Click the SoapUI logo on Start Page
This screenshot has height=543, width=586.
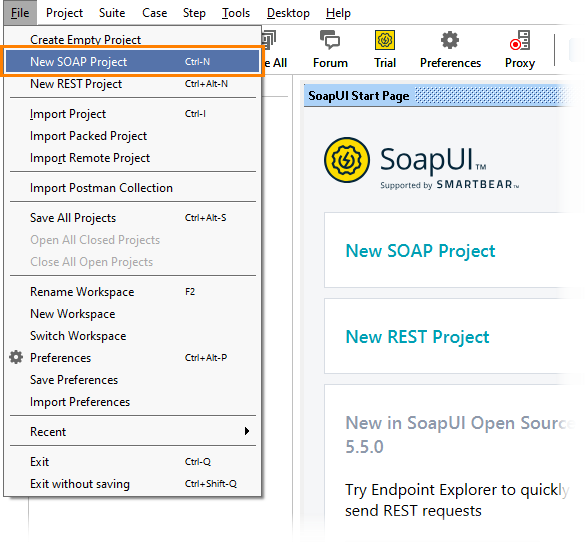tap(422, 164)
